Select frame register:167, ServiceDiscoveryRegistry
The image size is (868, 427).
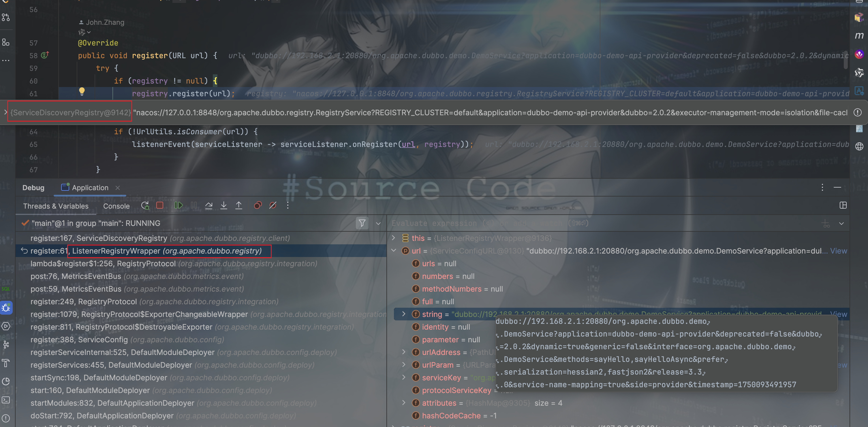(201, 238)
